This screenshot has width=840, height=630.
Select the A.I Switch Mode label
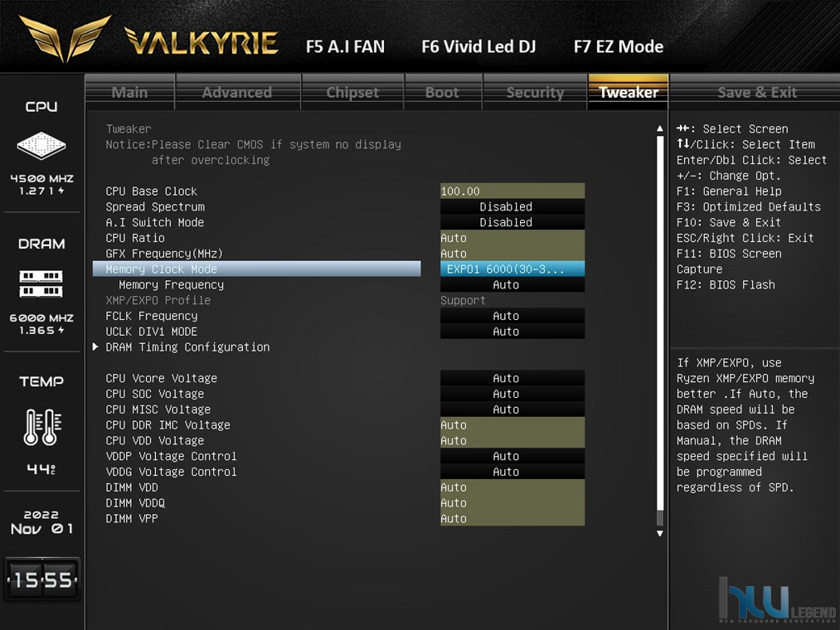[x=155, y=222]
